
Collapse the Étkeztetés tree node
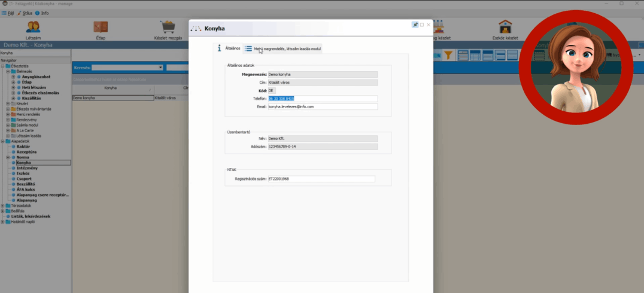pyautogui.click(x=3, y=66)
